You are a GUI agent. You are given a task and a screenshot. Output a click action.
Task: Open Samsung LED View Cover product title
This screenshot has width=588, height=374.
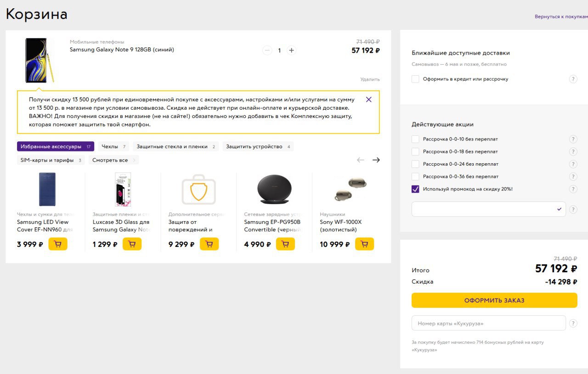[45, 226]
